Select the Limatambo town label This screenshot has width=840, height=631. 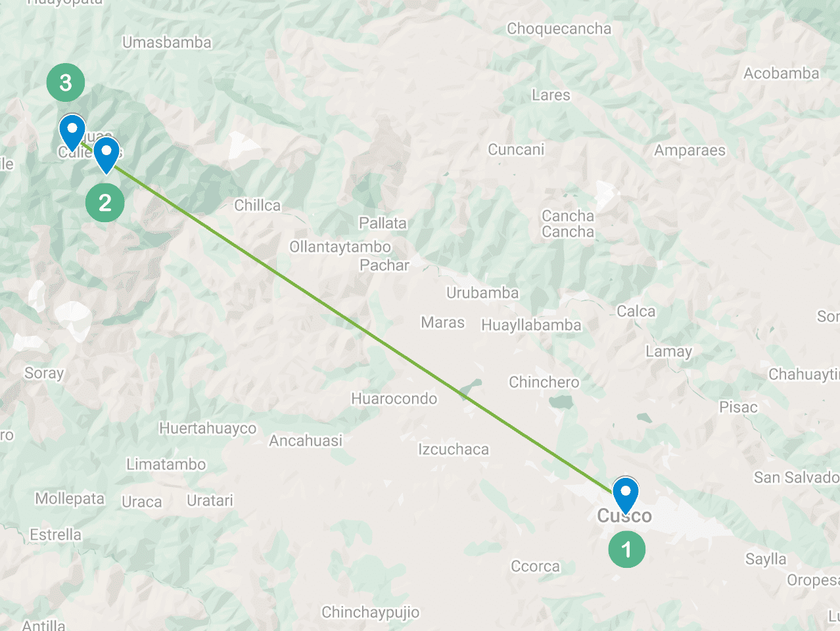point(166,464)
